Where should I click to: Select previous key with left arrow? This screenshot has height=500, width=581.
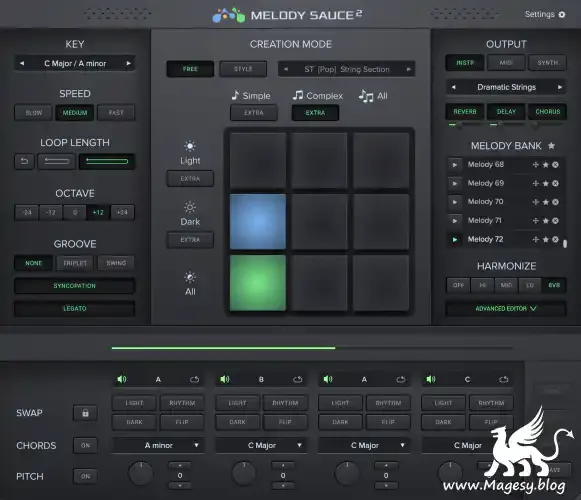pos(22,63)
